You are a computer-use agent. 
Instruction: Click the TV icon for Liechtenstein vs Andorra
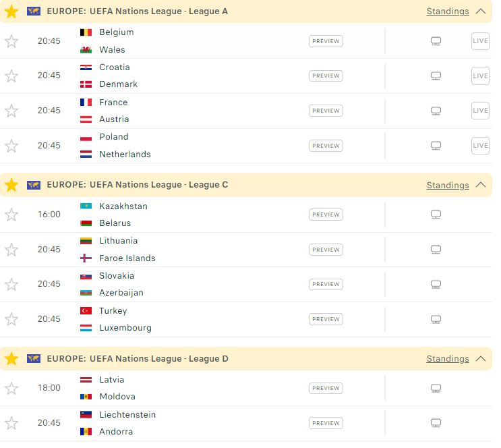(436, 423)
